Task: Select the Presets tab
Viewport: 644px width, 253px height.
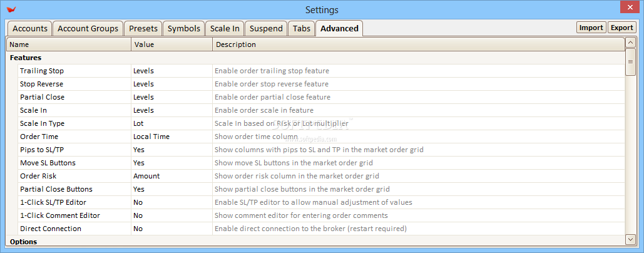Action: pyautogui.click(x=143, y=28)
